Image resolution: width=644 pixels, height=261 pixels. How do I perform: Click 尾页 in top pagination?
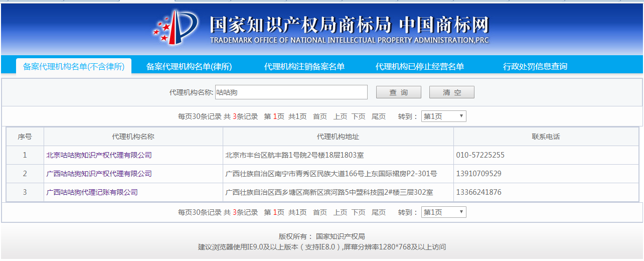click(x=379, y=116)
